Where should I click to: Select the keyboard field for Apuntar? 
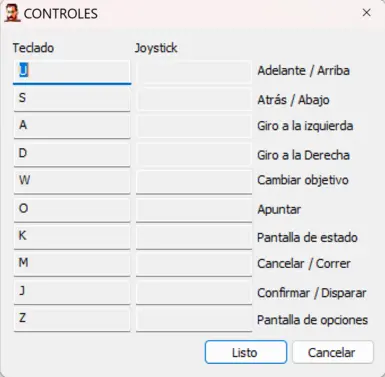(x=72, y=210)
